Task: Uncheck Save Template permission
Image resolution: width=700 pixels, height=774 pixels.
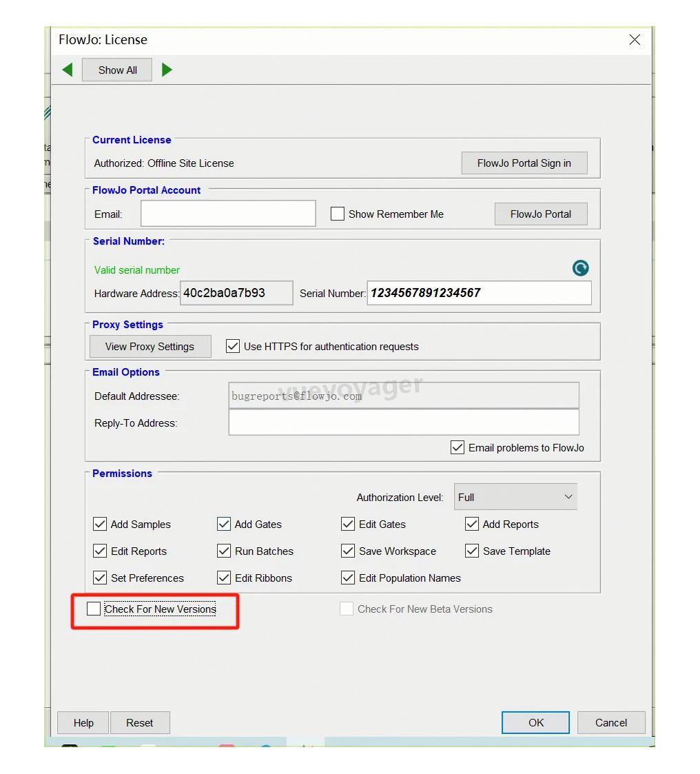Action: click(x=471, y=551)
